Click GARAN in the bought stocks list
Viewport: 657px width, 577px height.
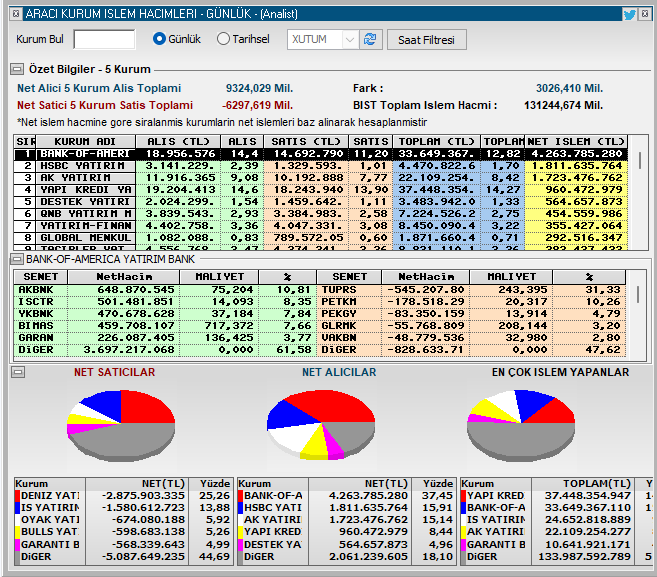coord(36,338)
